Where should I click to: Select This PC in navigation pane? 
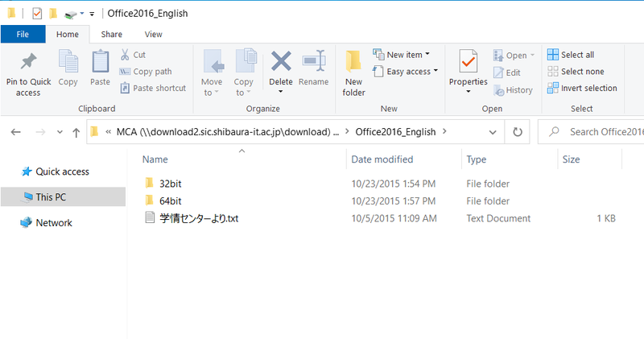coord(63,196)
